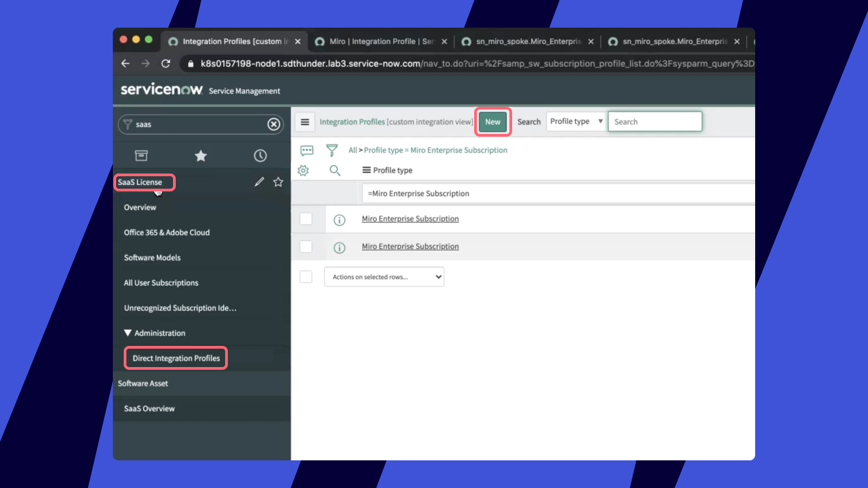Screen dimensions: 868x488
Task: Open Office 365 & Adobe Cloud module
Action: click(167, 232)
